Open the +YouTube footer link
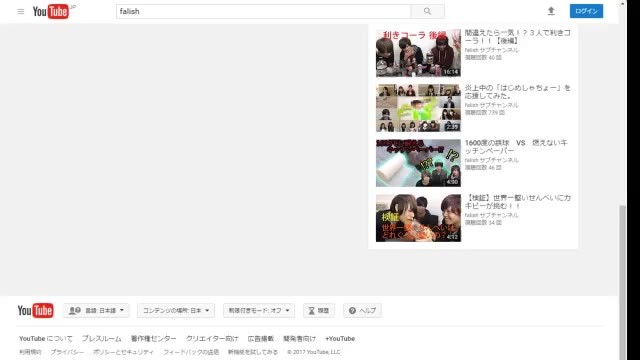 pos(340,338)
